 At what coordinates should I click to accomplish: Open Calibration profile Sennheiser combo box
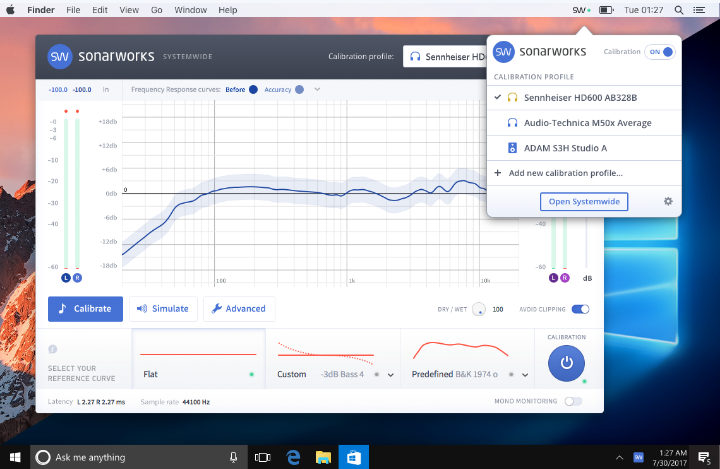click(444, 57)
